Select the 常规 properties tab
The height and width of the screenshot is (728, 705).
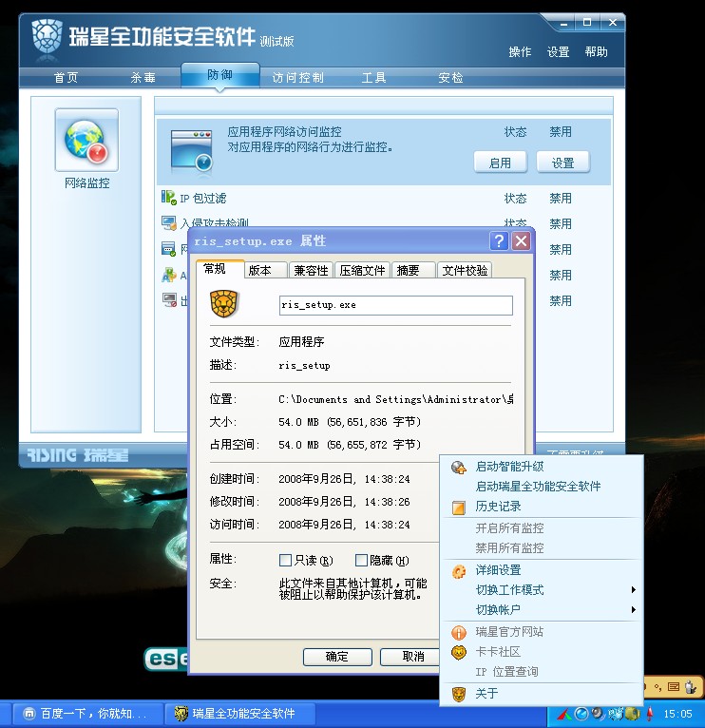[x=219, y=269]
